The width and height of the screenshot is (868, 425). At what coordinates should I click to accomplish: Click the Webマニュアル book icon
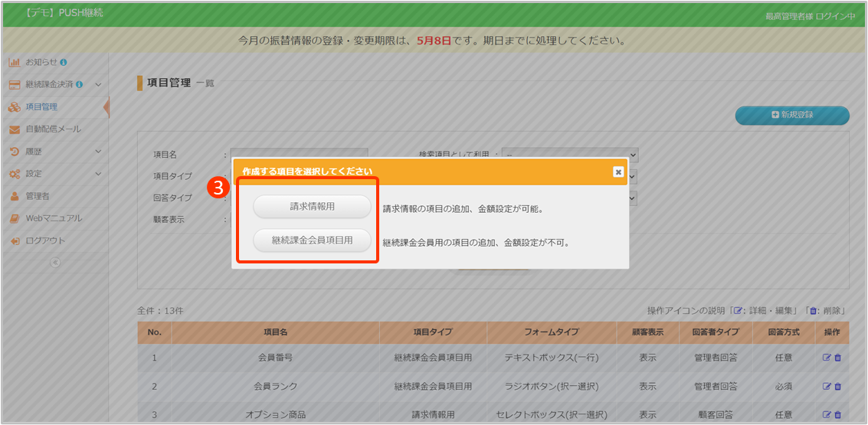14,218
